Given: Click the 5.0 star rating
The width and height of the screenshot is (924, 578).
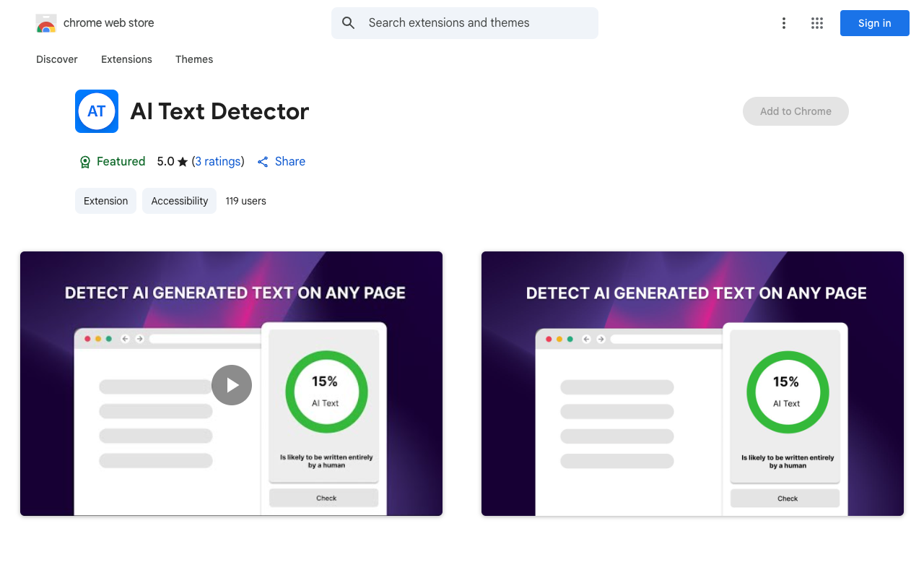Looking at the screenshot, I should pyautogui.click(x=173, y=162).
